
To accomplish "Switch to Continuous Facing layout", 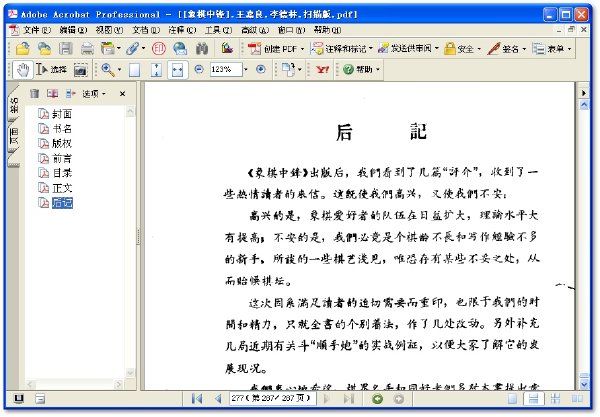I will pyautogui.click(x=555, y=399).
